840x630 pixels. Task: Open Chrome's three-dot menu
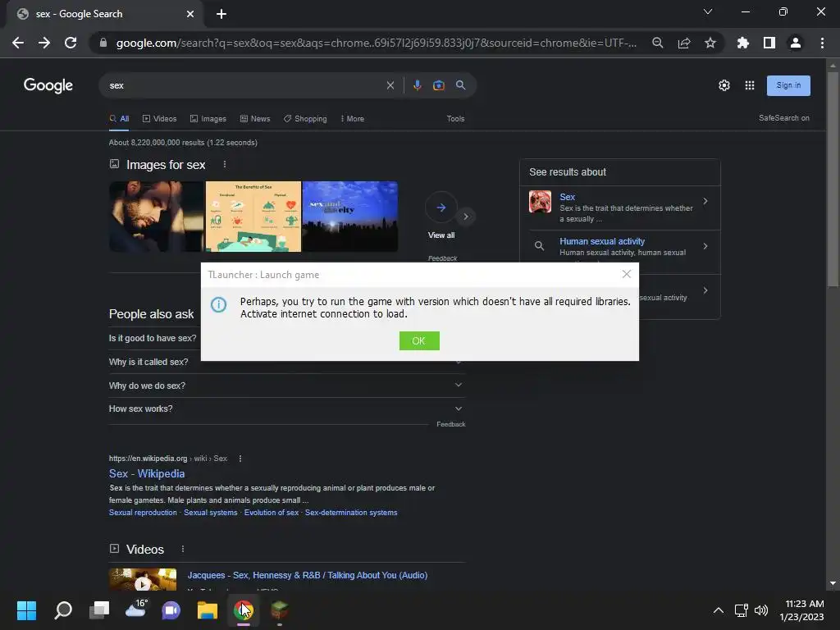point(822,43)
